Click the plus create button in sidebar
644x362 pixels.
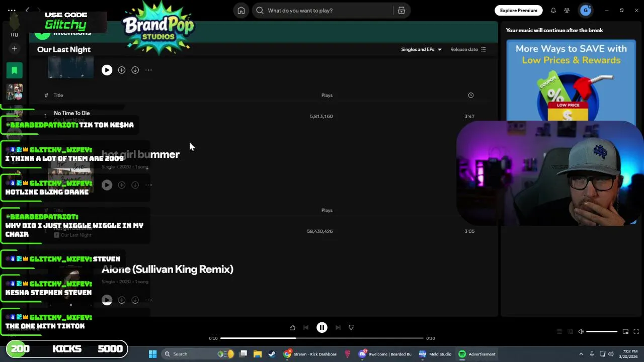14,49
